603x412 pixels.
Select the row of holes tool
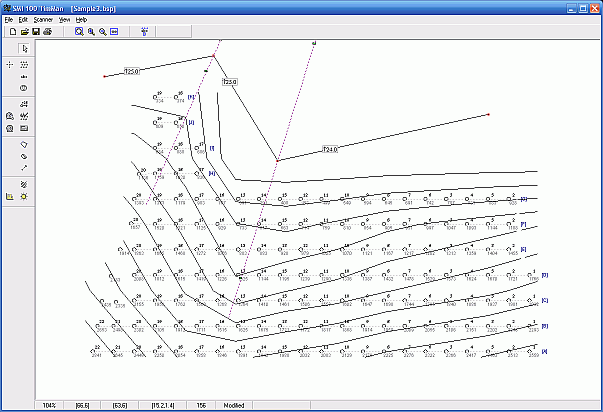pyautogui.click(x=24, y=77)
